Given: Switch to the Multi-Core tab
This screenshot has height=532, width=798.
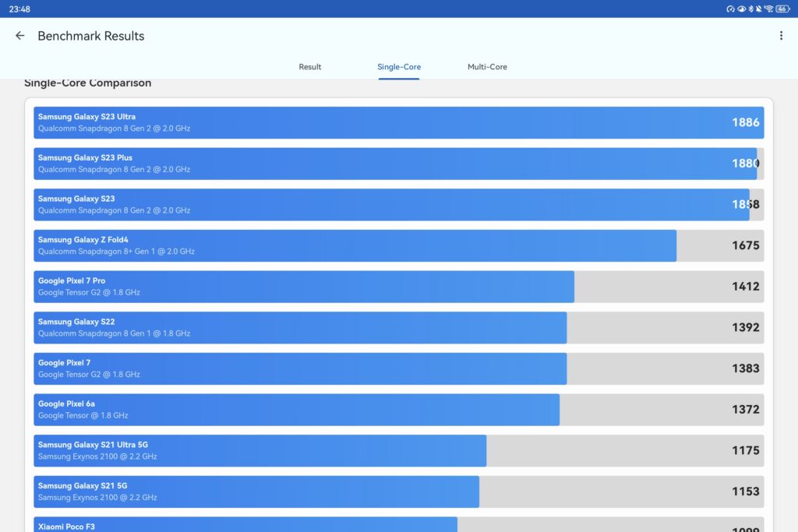Looking at the screenshot, I should pos(487,67).
